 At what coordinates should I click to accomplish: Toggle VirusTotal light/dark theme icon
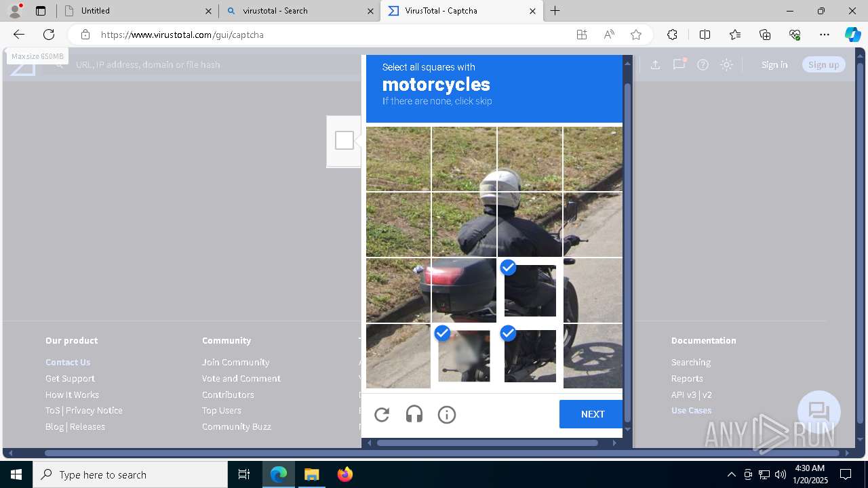727,64
